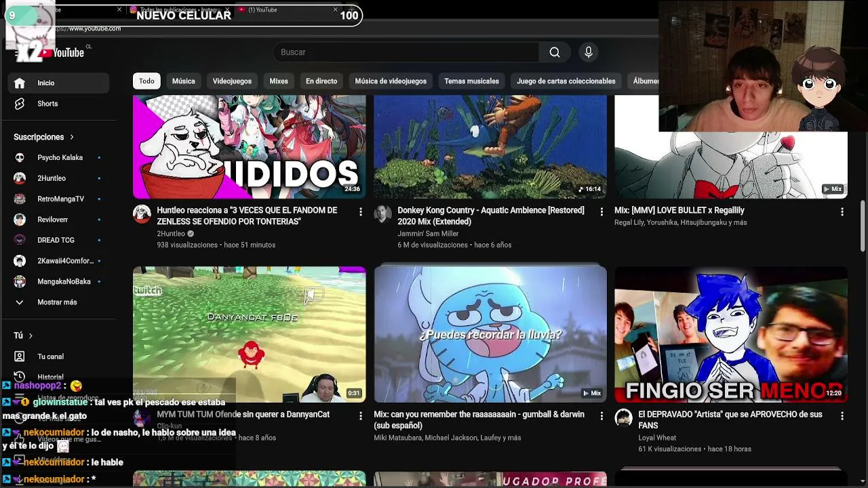868x488 pixels.
Task: Select Juego de cartas coleccionables chip
Action: point(566,81)
